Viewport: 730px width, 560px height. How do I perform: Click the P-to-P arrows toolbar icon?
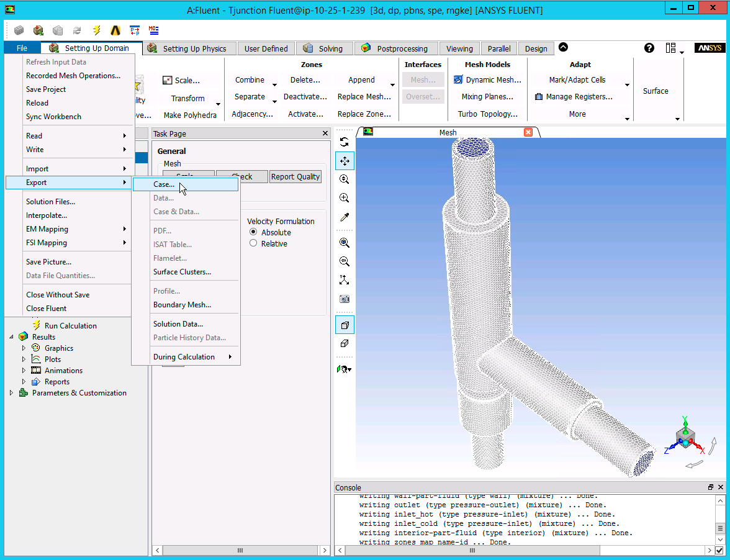[135, 30]
